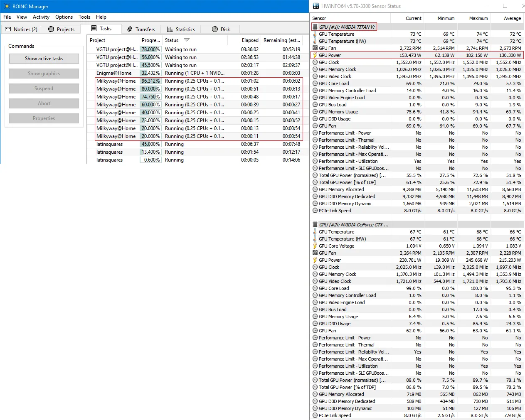Click the Average column header

point(507,18)
